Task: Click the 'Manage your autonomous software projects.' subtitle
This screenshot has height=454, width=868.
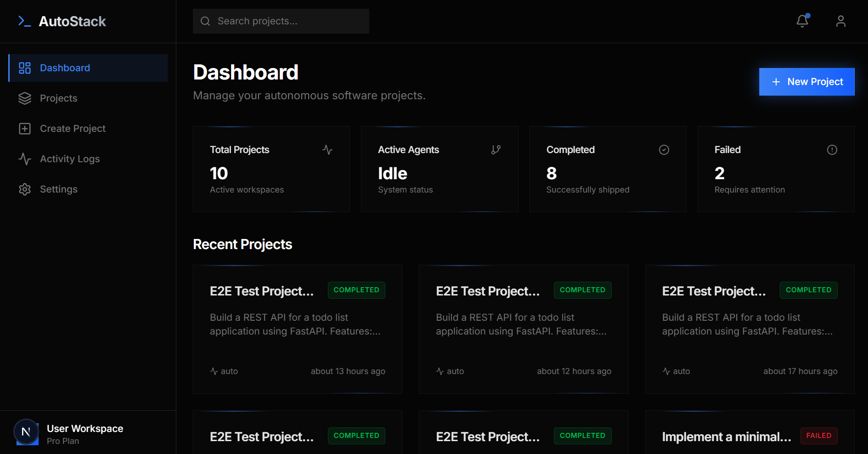Action: [309, 96]
